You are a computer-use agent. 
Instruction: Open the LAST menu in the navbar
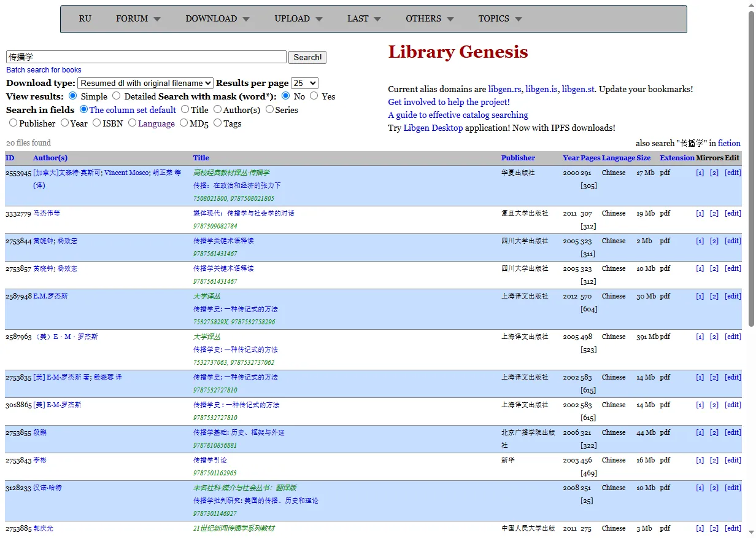(x=364, y=18)
